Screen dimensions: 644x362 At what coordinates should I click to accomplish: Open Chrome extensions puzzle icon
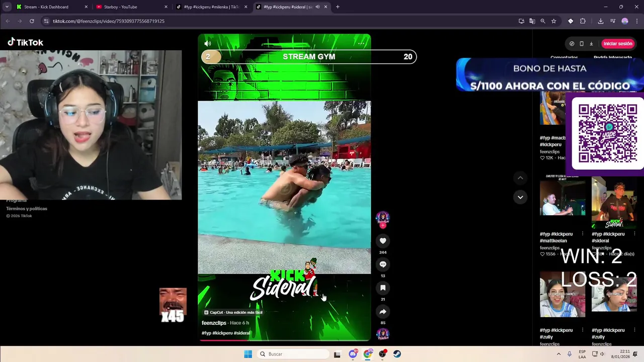click(x=583, y=21)
